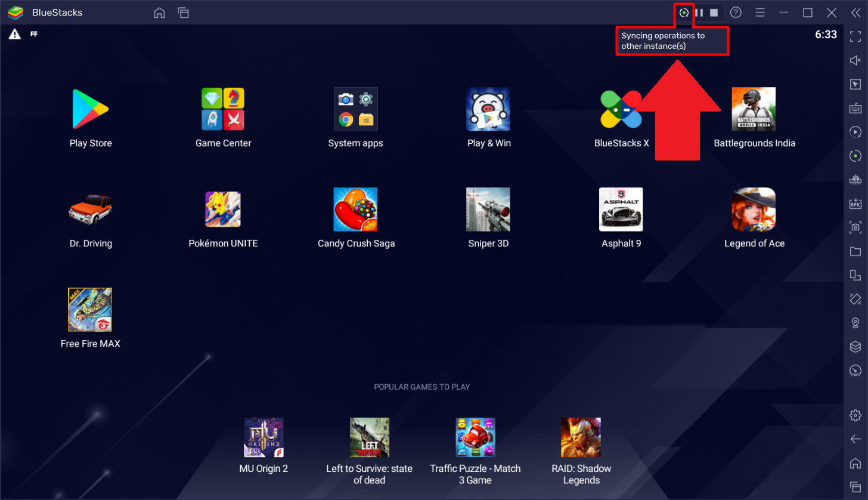
Task: Open MU Origin 2 popular game
Action: [x=263, y=437]
